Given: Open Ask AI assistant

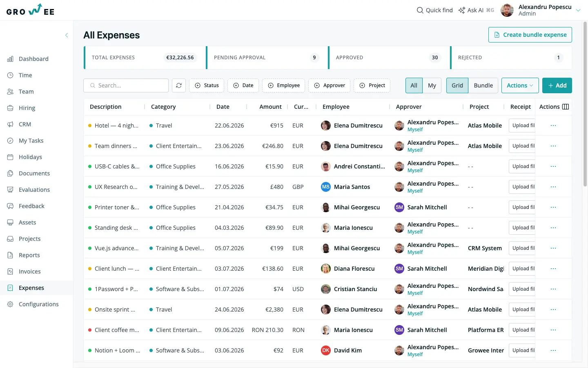Looking at the screenshot, I should 476,10.
